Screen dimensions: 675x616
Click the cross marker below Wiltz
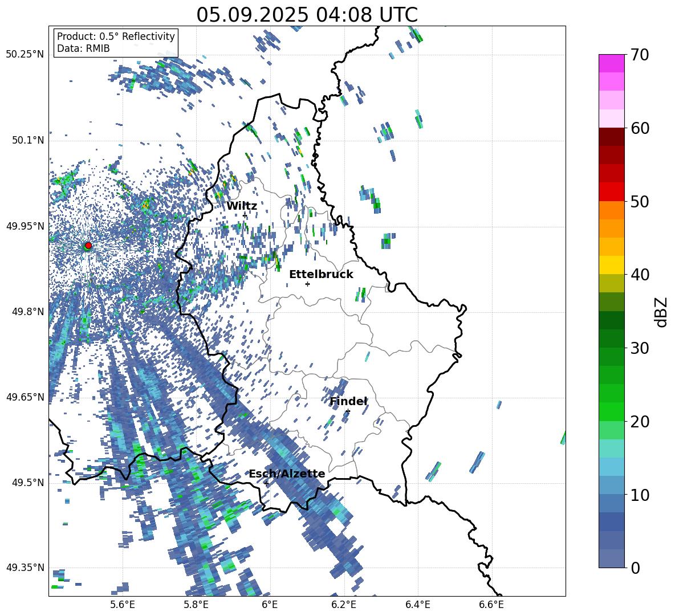click(x=245, y=215)
